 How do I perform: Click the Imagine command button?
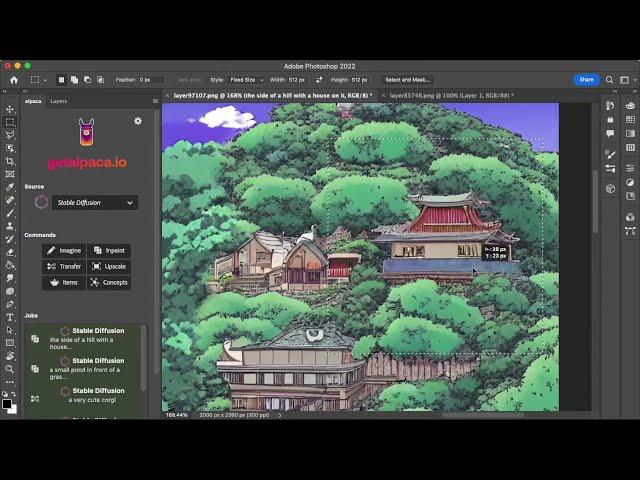point(64,251)
